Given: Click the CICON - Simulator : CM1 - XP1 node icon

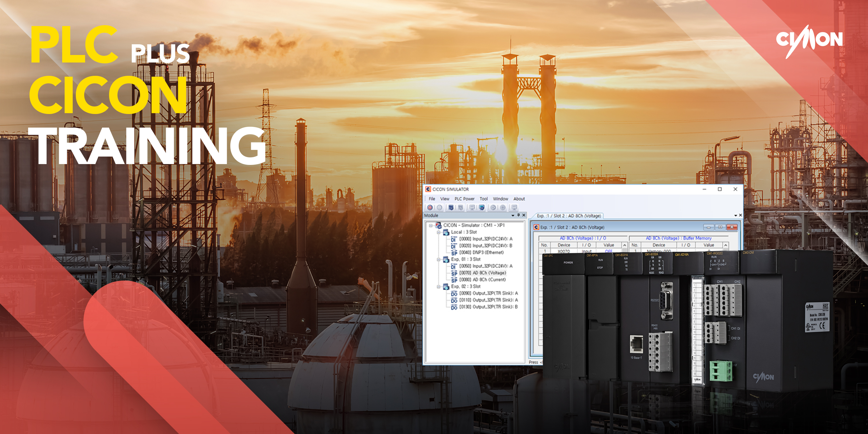Looking at the screenshot, I should pos(438,225).
